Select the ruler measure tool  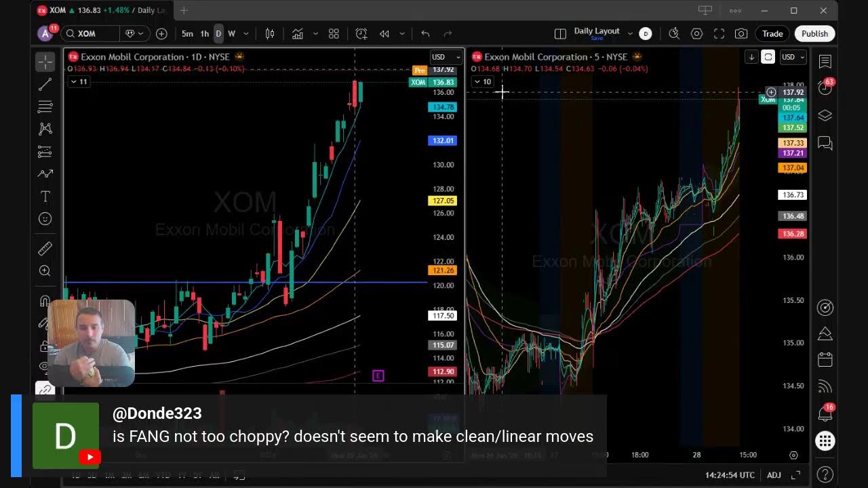(45, 249)
